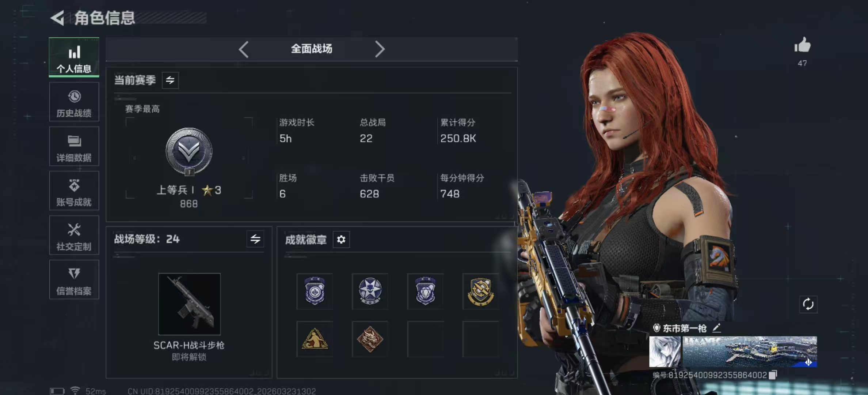Viewport: 868px width, 395px height.
Task: Select the yellow triangle achievement badge
Action: [x=315, y=339]
